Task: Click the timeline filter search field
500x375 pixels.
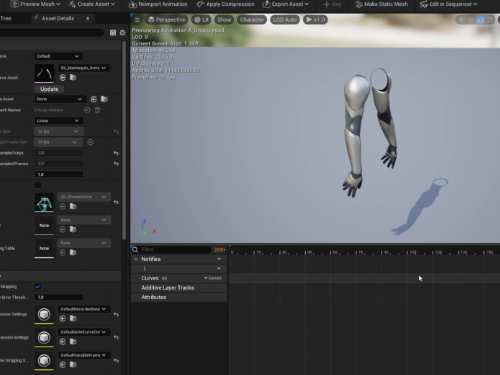Action: click(x=177, y=249)
